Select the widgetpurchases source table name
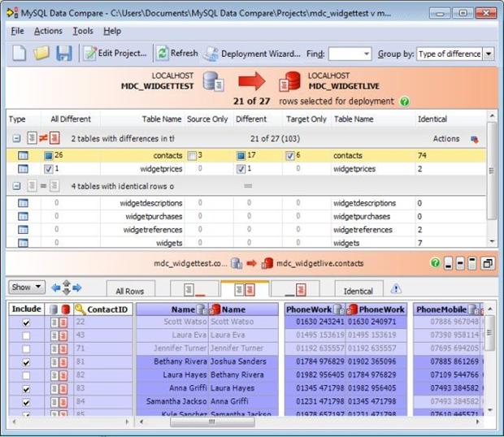 tap(154, 217)
